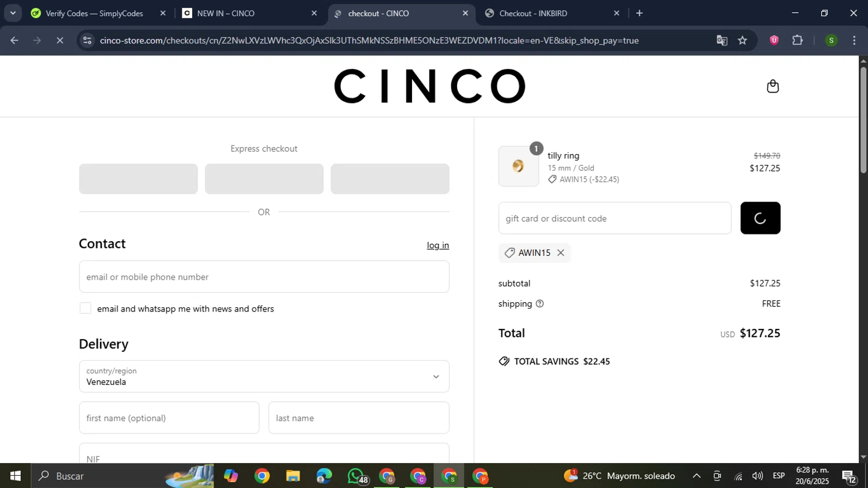Viewport: 868px width, 488px height.
Task: Click the ESP keyboard language indicator
Action: (x=779, y=476)
